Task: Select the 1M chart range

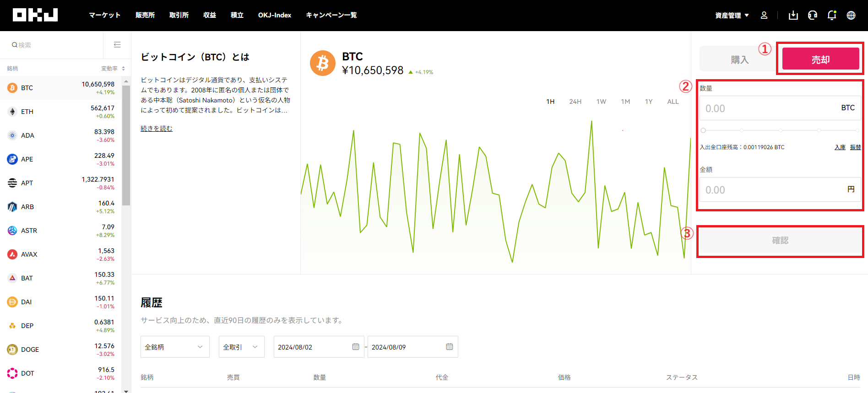Action: 625,102
